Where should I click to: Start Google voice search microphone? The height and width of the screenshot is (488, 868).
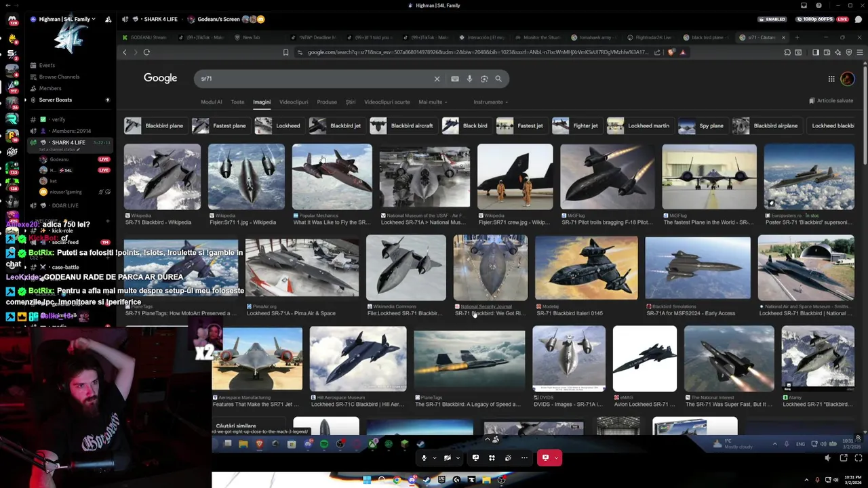click(x=469, y=79)
